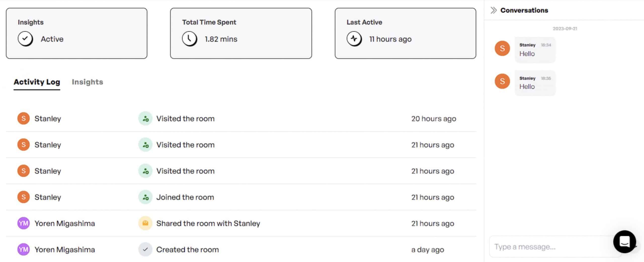Click the checkmark icon beside Active

tap(25, 39)
